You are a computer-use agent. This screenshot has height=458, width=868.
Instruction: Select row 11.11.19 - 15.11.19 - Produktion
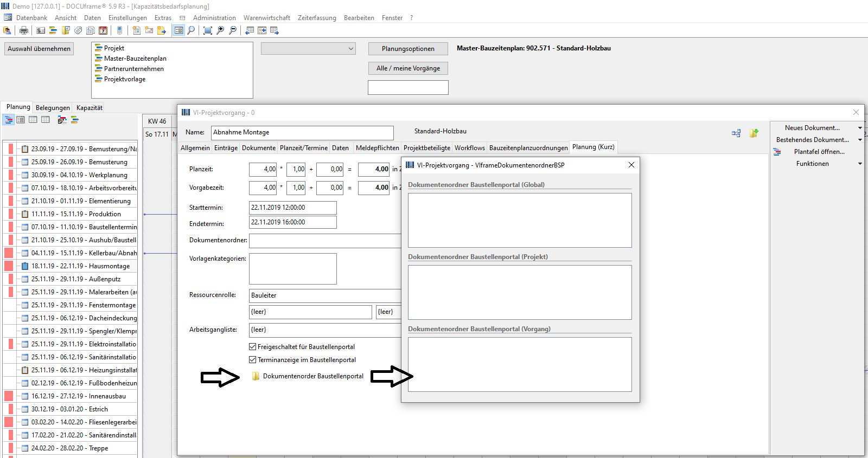71,214
